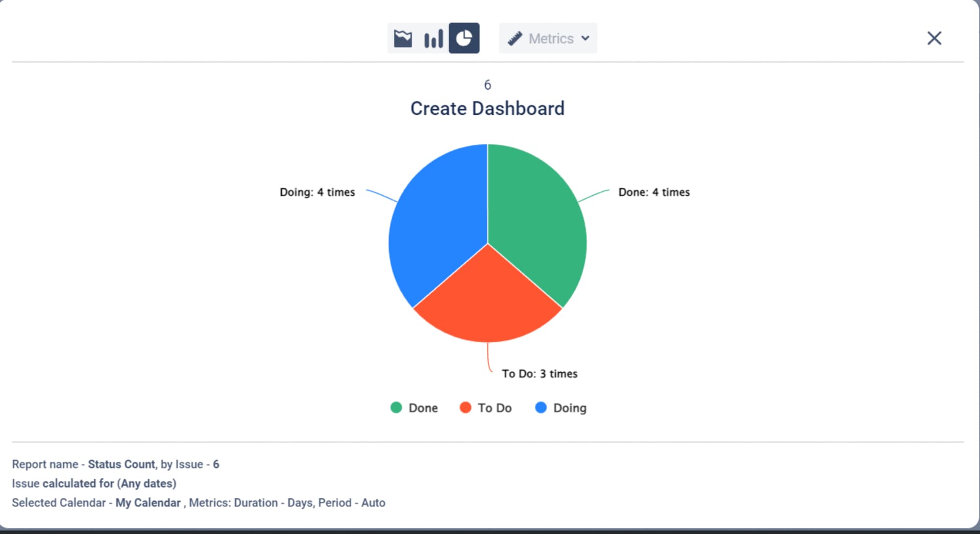Click the issue number 6 above title
This screenshot has width=980, height=534.
[487, 85]
